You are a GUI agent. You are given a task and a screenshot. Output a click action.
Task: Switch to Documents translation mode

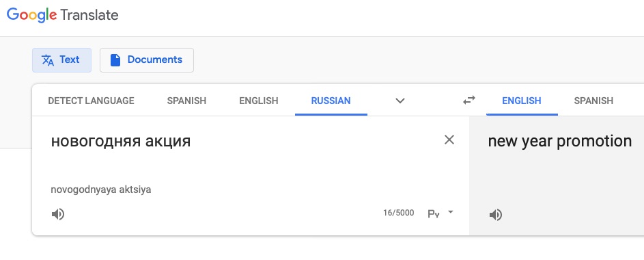pos(147,60)
